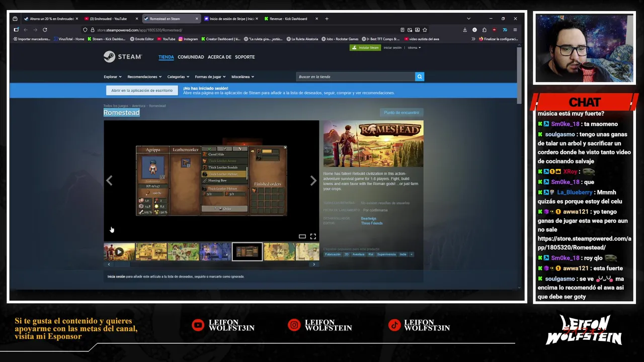Open the Punto de encuentro button
The image size is (644, 362).
point(401,113)
